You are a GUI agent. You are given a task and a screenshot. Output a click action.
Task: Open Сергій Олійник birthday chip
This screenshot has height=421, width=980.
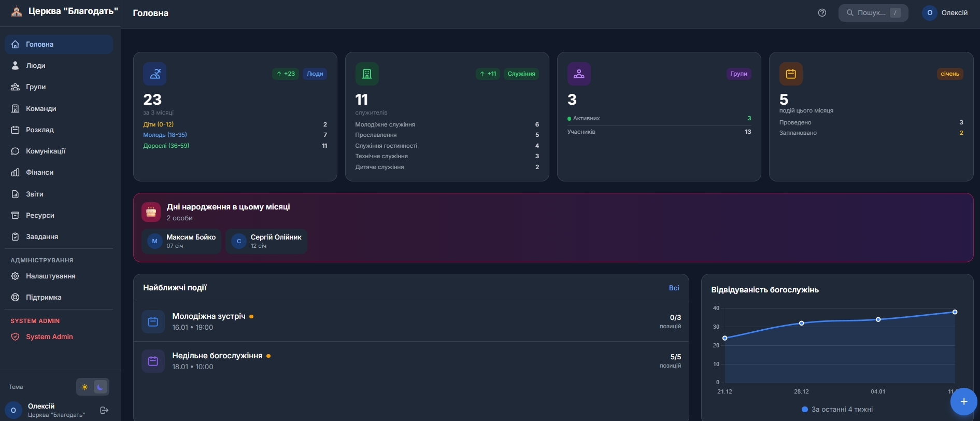tap(266, 241)
